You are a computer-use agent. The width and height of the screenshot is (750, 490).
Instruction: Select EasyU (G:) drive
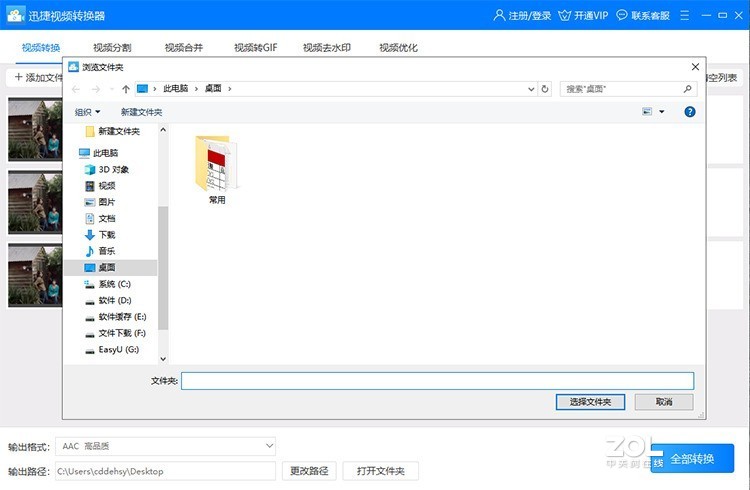[112, 349]
